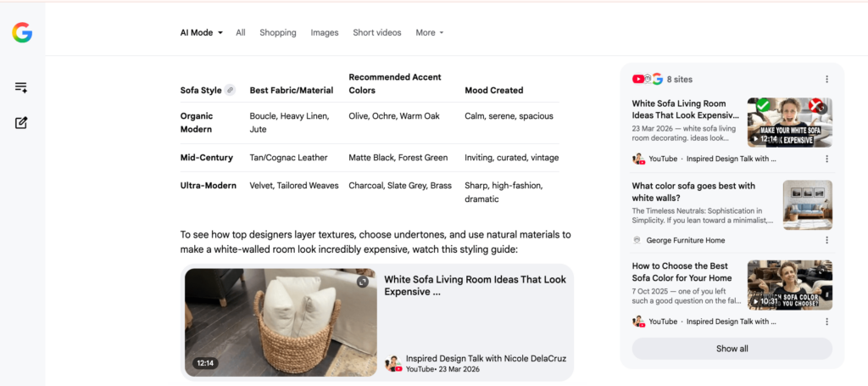Play the wicker basket pillow video thumbnail

281,322
